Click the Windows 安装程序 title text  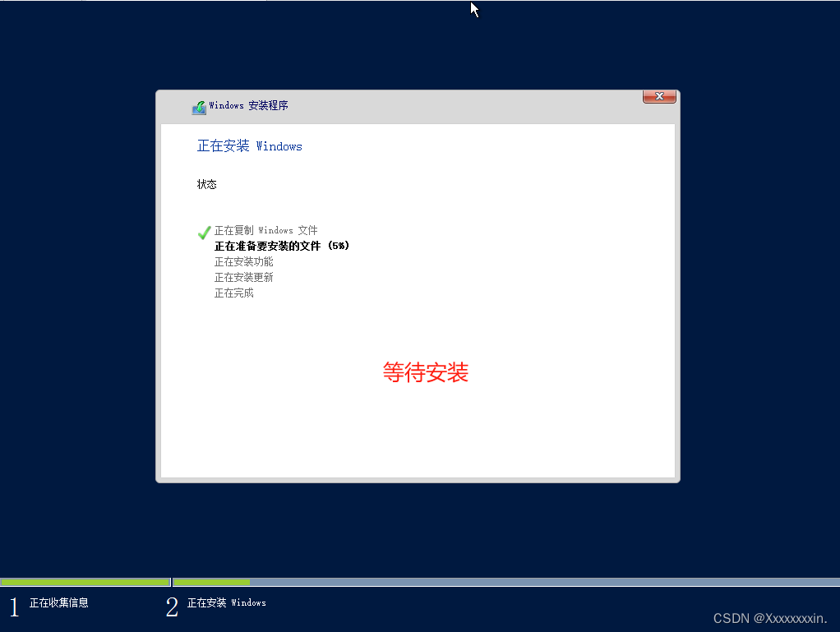click(x=248, y=105)
